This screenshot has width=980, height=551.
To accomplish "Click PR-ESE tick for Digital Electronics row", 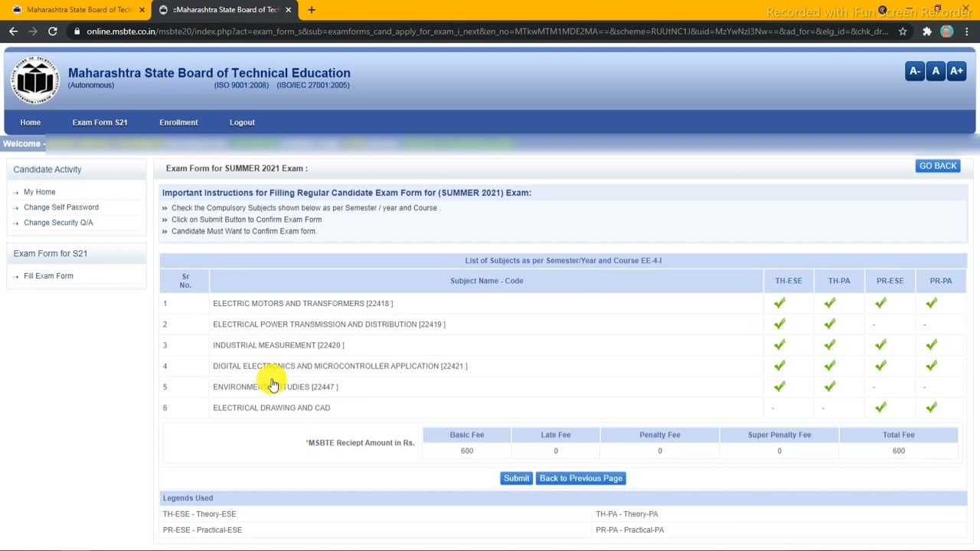I will (880, 366).
